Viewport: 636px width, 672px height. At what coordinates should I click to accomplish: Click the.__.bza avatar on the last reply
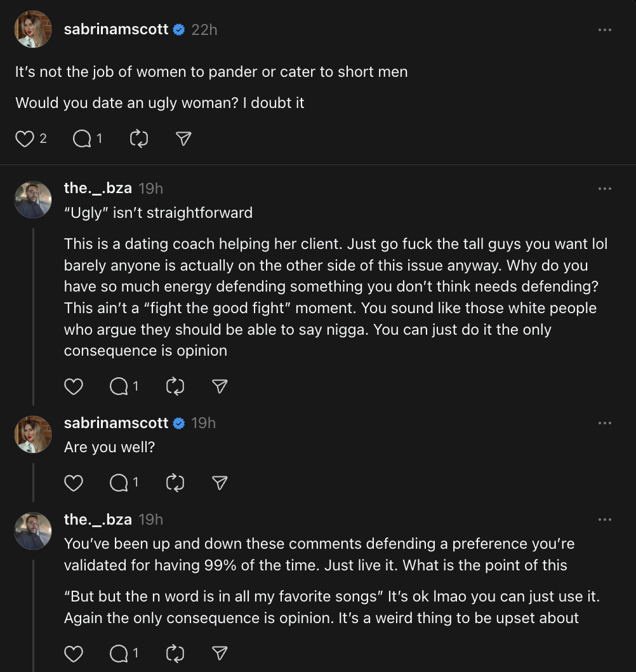point(33,531)
